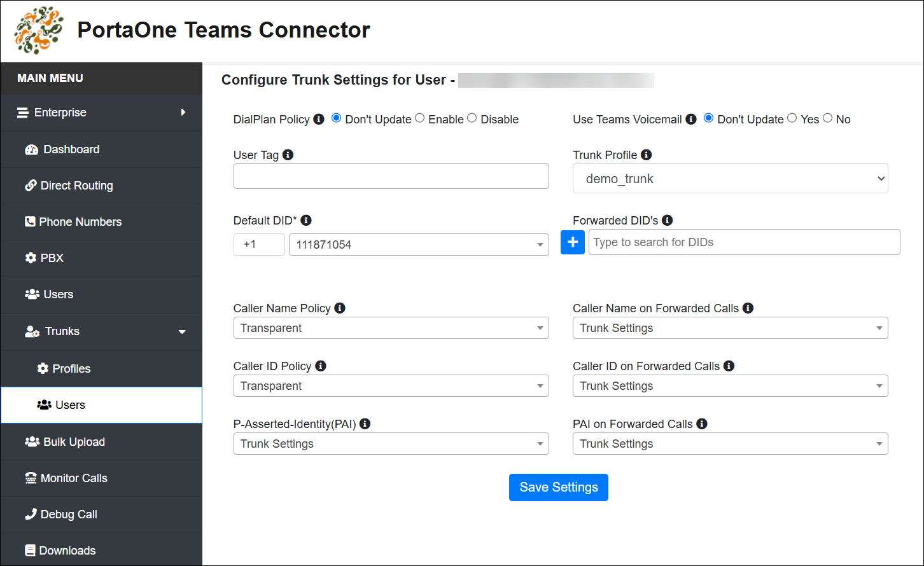The width and height of the screenshot is (924, 566).
Task: Click the Phone Numbers handset icon
Action: pos(30,222)
